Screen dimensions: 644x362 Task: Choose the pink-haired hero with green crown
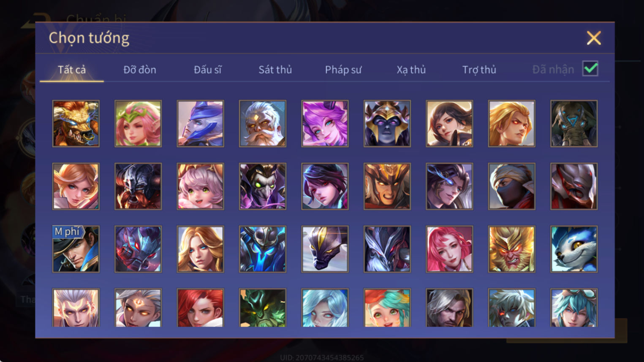[138, 124]
